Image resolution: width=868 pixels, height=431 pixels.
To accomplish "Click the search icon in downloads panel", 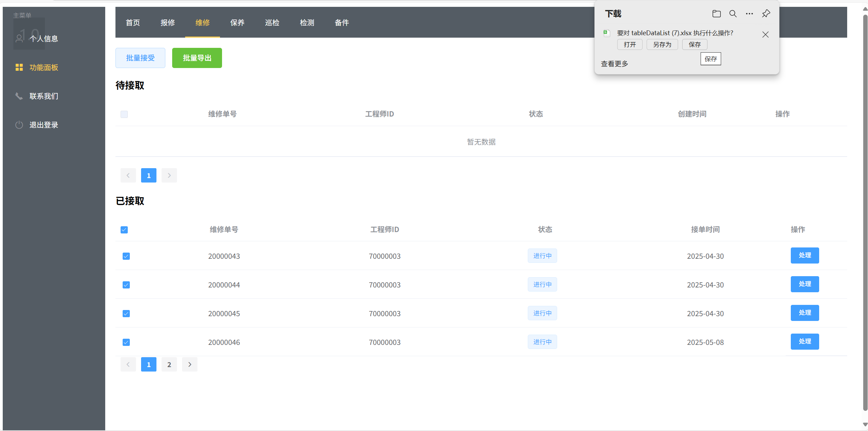I will pos(733,14).
